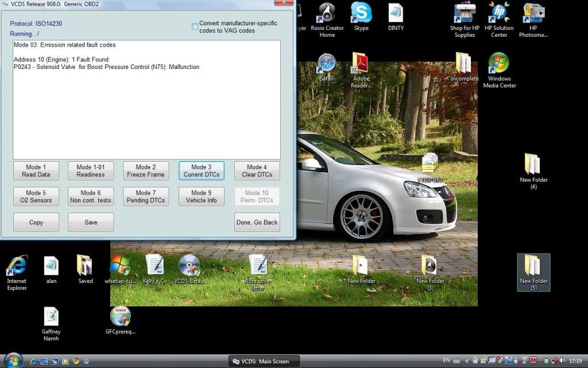Select the alan file icon
This screenshot has height=368, width=588.
[51, 269]
